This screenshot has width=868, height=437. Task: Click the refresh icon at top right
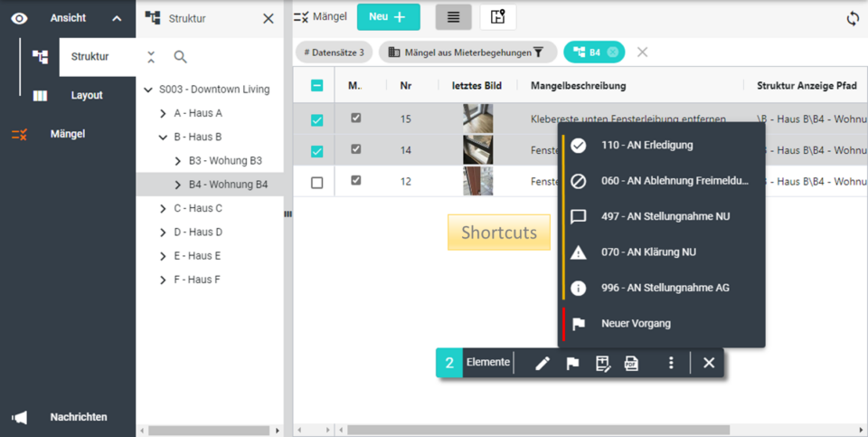coord(852,18)
